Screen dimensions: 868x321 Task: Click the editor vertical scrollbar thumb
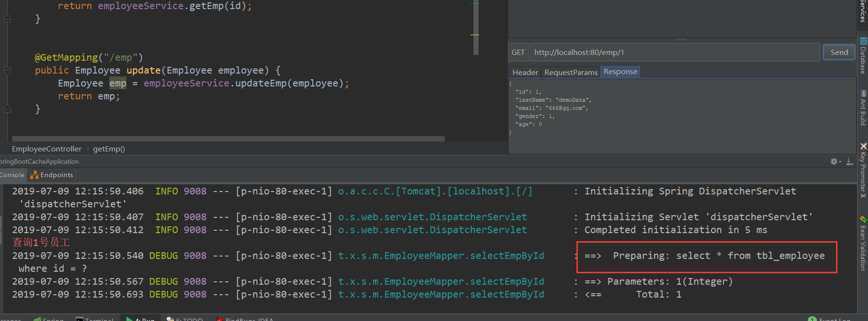[x=476, y=27]
